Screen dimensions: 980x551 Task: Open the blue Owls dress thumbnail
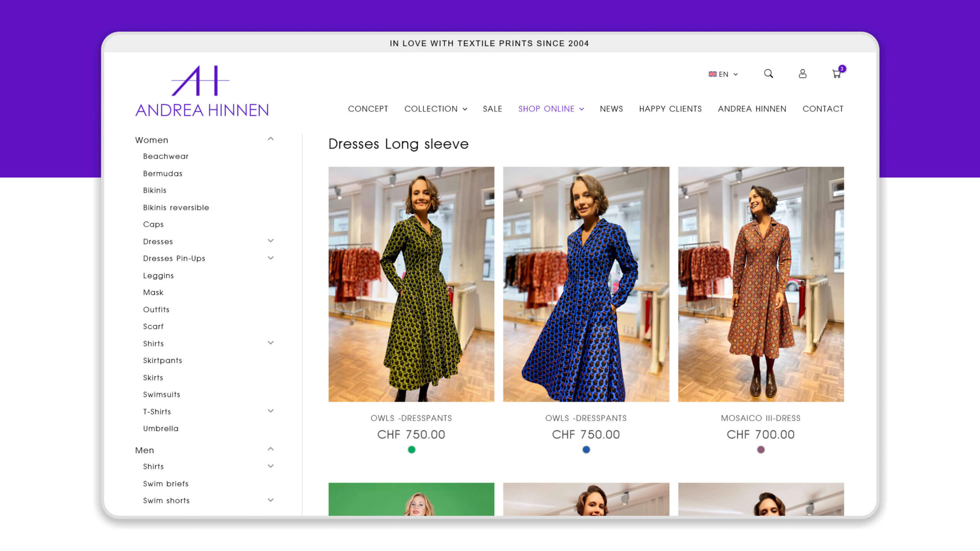pyautogui.click(x=586, y=284)
